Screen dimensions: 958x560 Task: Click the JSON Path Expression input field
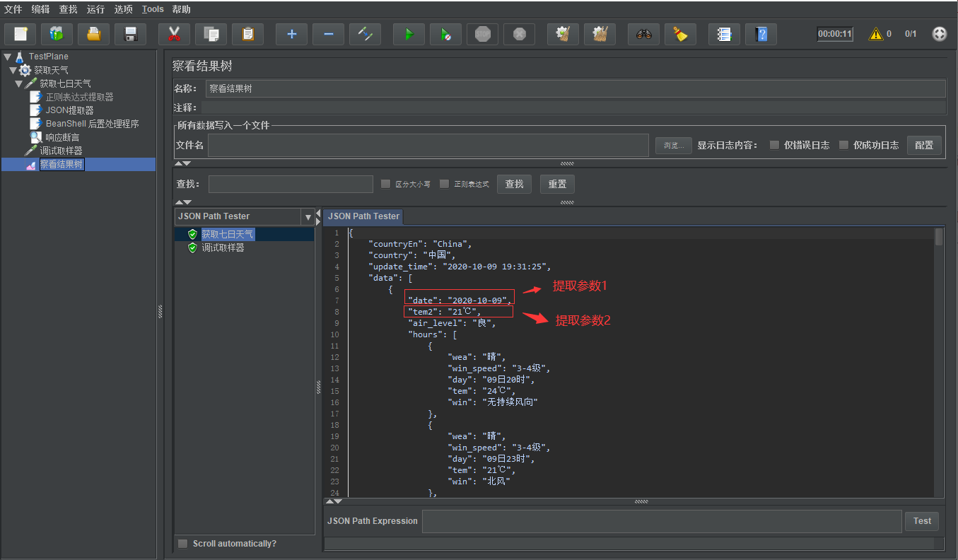661,521
